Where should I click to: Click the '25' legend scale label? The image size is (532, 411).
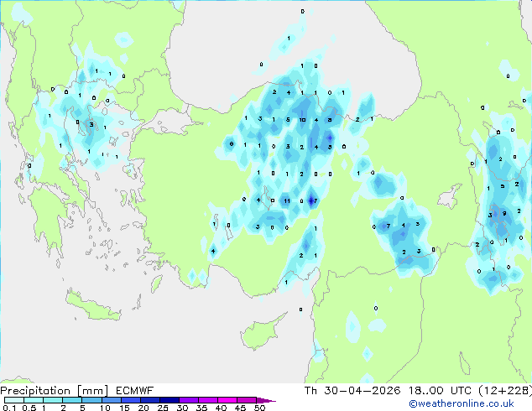click(x=163, y=408)
